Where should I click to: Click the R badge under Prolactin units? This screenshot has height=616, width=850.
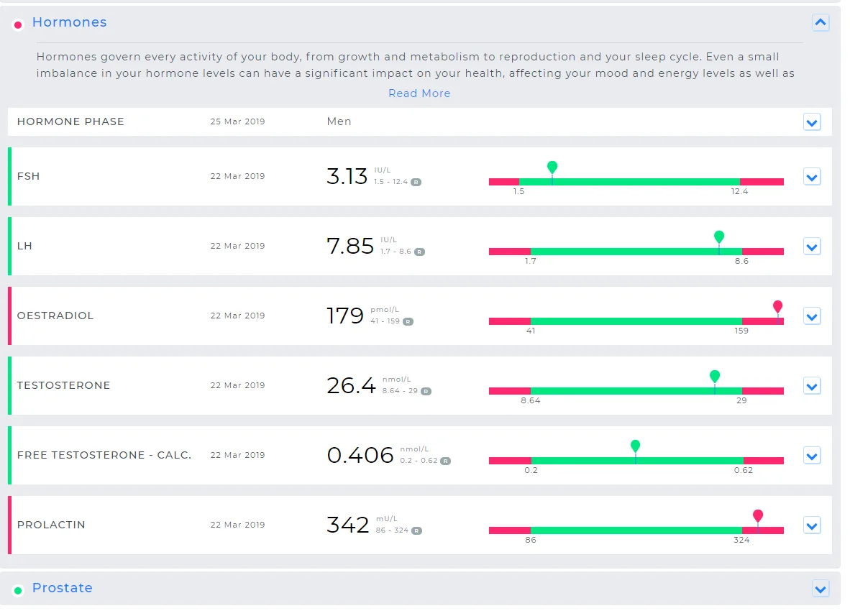(x=416, y=531)
